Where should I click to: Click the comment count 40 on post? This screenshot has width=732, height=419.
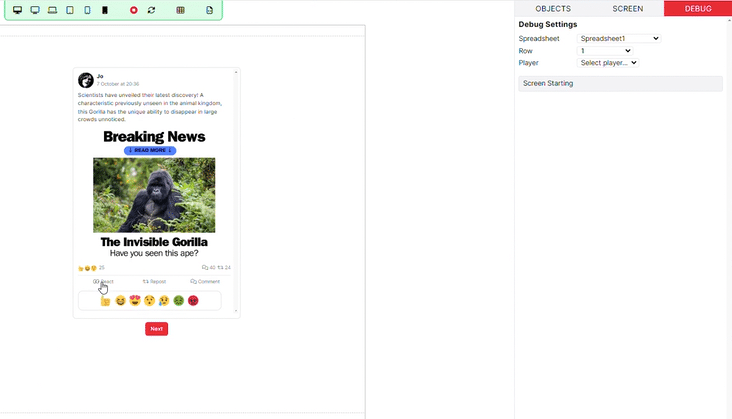click(209, 268)
